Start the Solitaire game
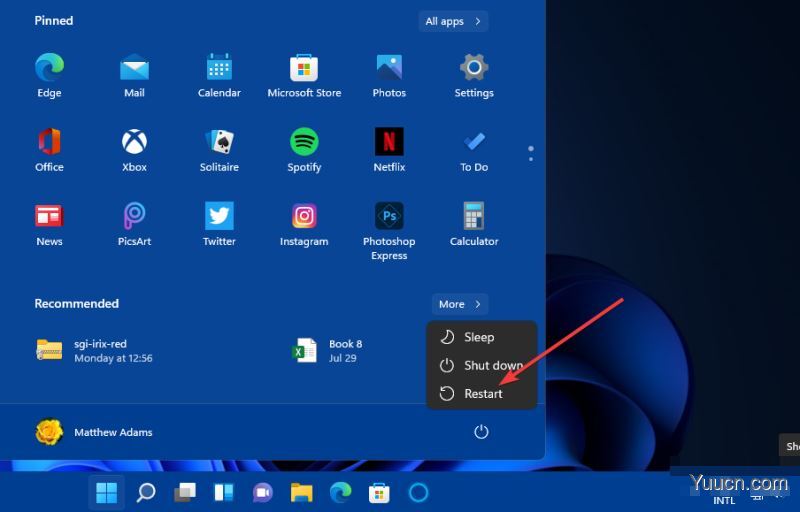This screenshot has height=512, width=800. click(x=219, y=150)
